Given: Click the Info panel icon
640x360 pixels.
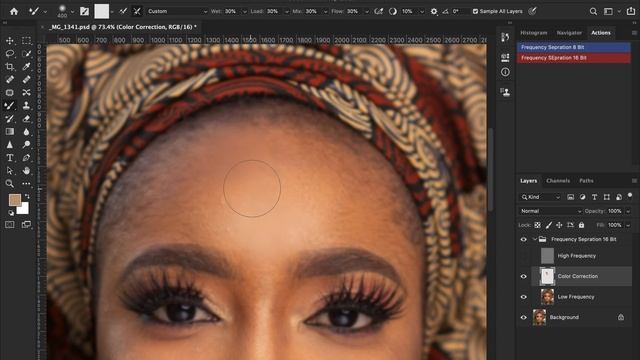Looking at the screenshot, I should point(505,72).
